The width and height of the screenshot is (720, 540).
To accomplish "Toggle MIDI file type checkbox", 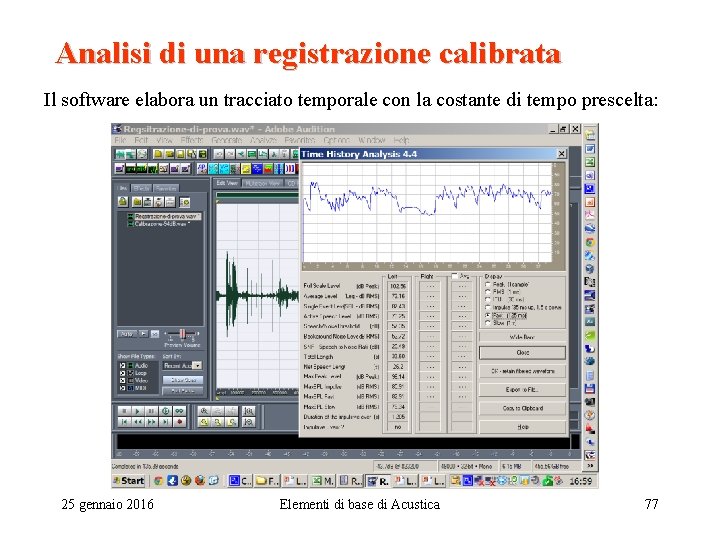I will point(123,388).
